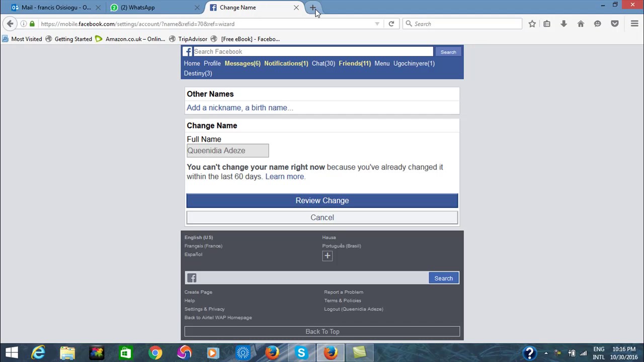Open the Downloads arrow icon
This screenshot has height=362, width=644.
coord(563,24)
